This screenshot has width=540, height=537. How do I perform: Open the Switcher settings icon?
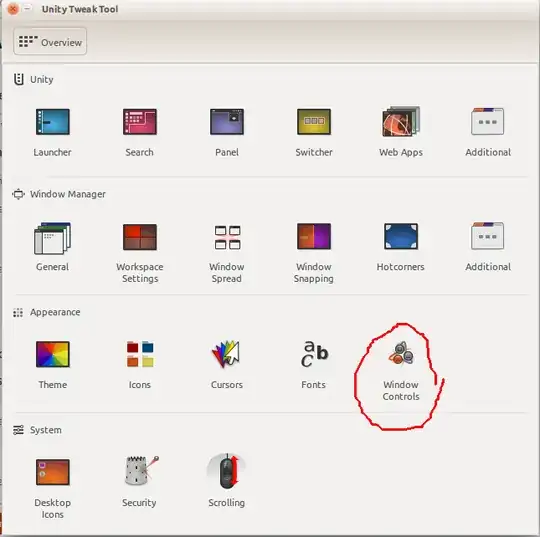[314, 122]
